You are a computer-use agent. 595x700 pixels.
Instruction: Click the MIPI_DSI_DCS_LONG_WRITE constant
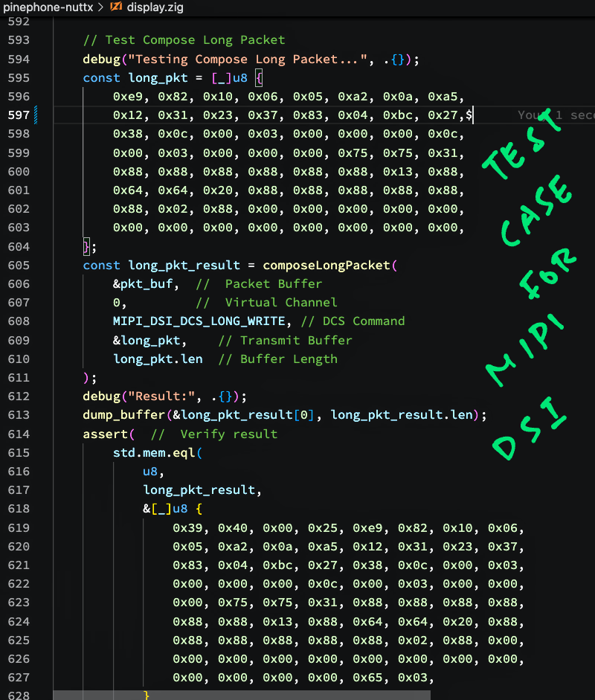pos(199,321)
